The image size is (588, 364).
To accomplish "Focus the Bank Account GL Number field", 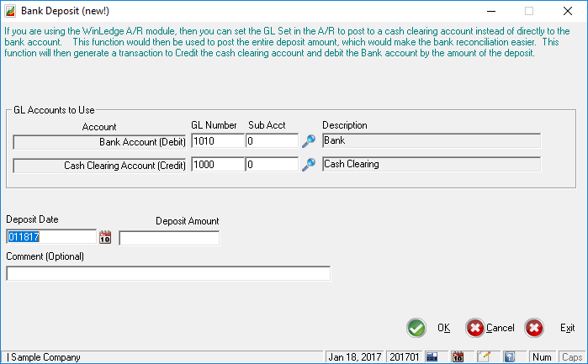I will pos(217,141).
